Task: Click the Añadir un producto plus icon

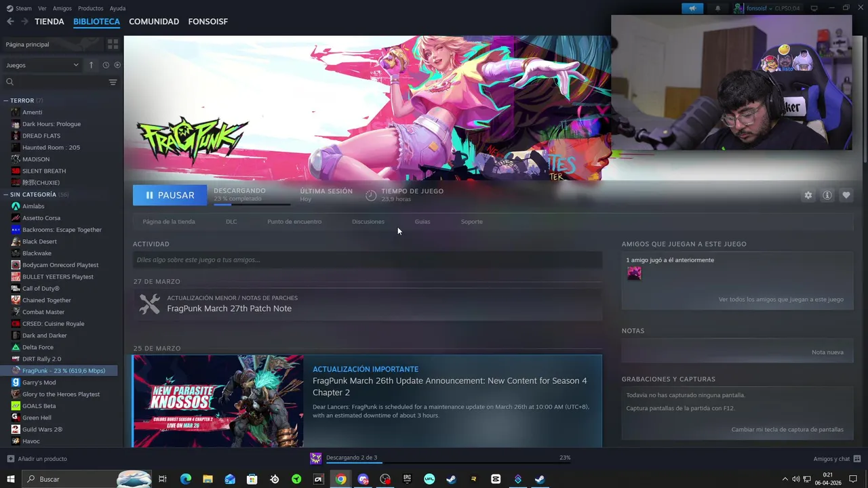Action: [x=10, y=459]
